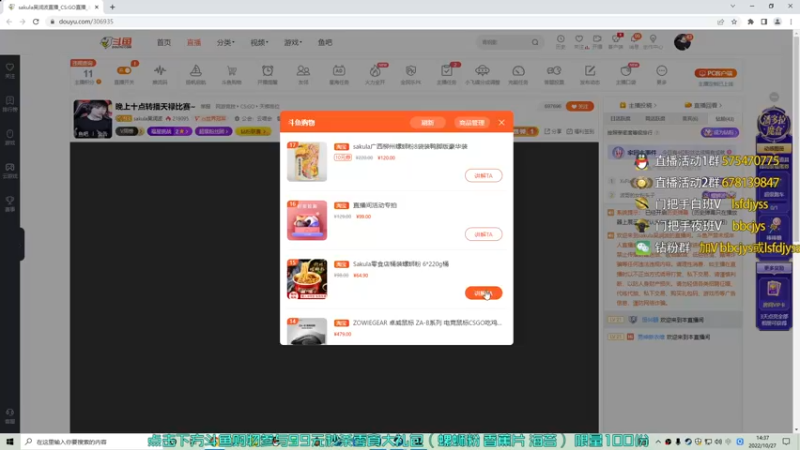The width and height of the screenshot is (800, 450).
Task: Click highlighted 讲解TA for the 220g noodle item
Action: pos(483,293)
